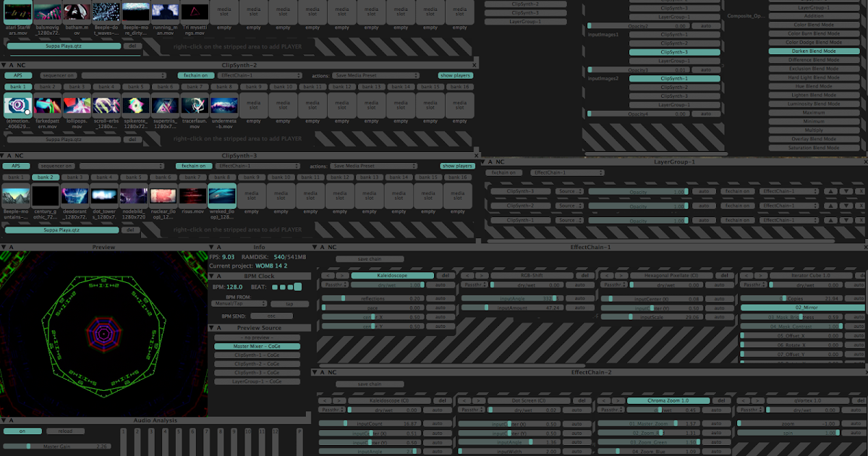Click the right arrow on the RGB-Shift effect
This screenshot has width=868, height=456.
pos(481,276)
